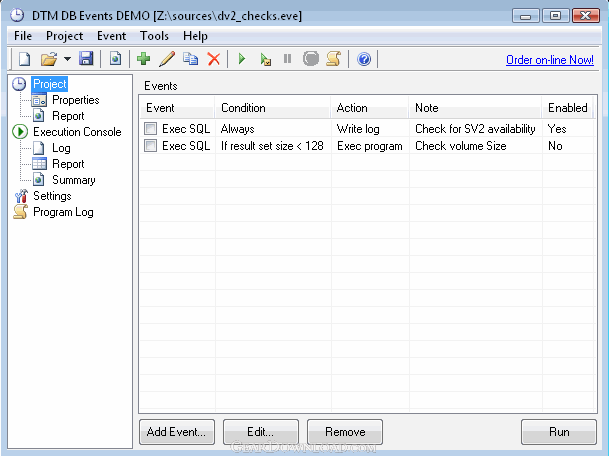Open Settings in the tree
This screenshot has height=456, width=609.
click(x=52, y=196)
